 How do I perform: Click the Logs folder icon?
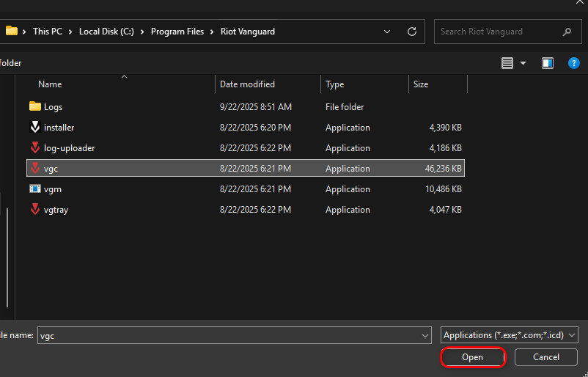(34, 106)
